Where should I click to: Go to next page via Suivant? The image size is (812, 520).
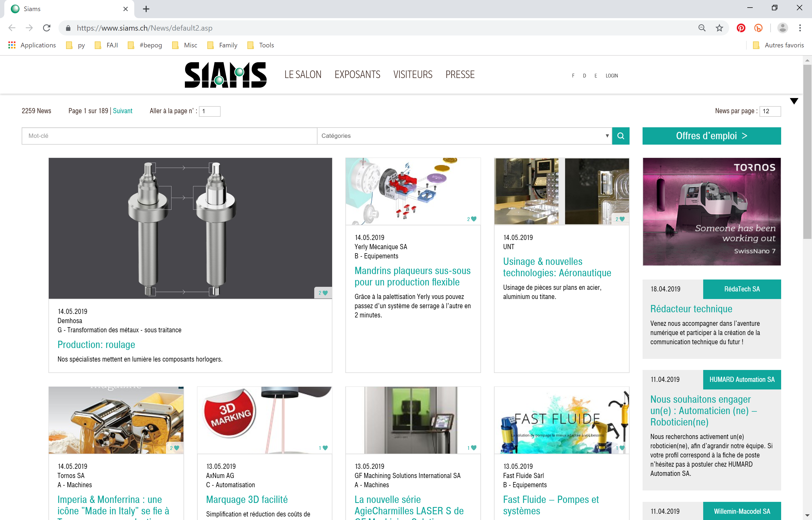point(122,111)
